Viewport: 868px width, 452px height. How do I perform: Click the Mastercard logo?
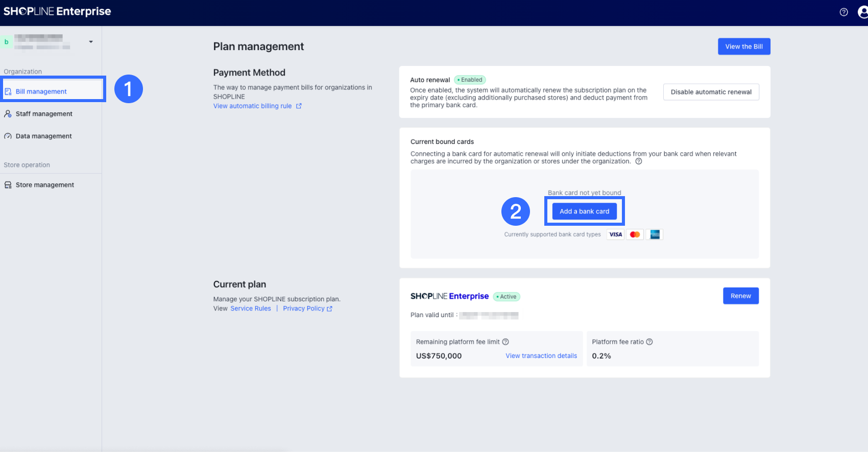click(x=635, y=234)
